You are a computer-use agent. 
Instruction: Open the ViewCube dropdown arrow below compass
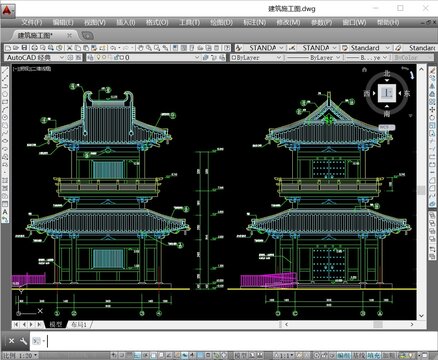pyautogui.click(x=410, y=116)
